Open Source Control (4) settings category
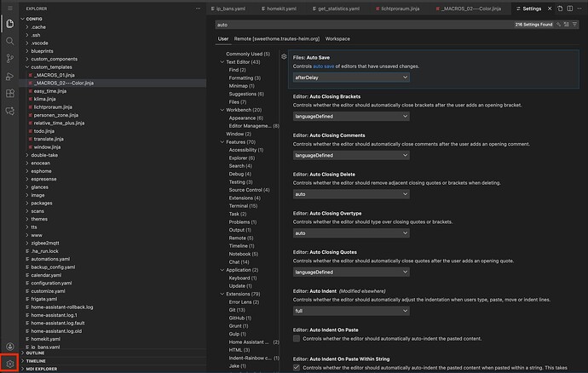 tap(249, 190)
